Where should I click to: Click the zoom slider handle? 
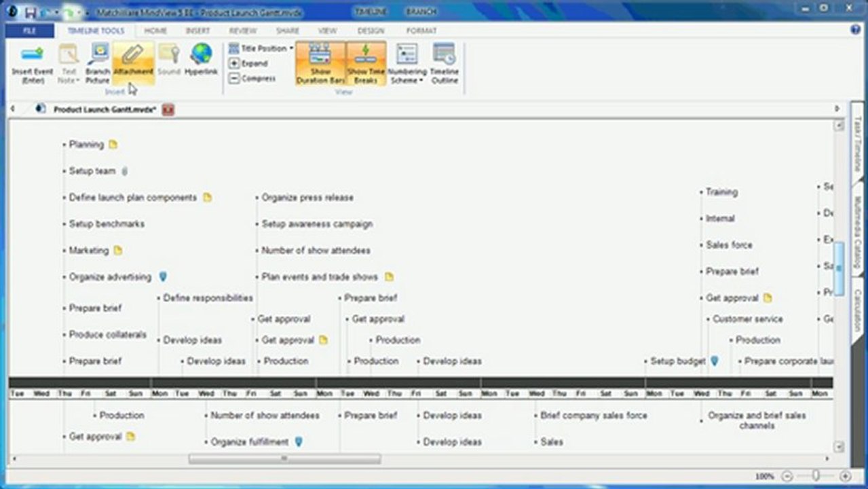pos(816,477)
